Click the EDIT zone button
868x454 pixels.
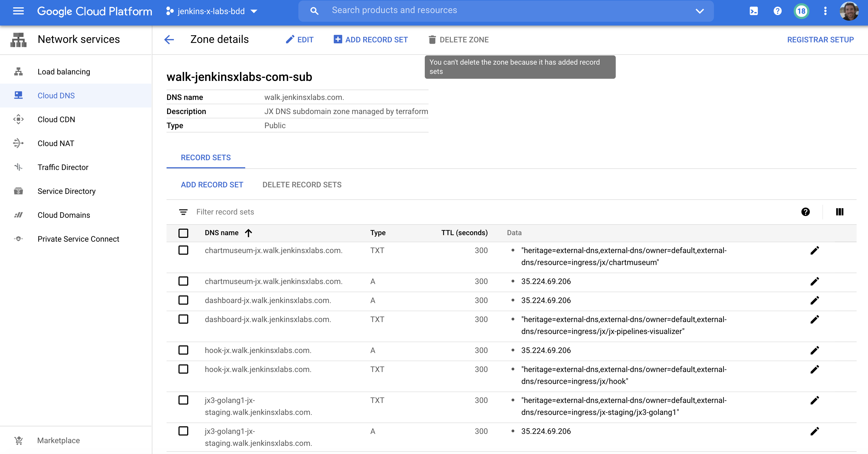click(299, 40)
